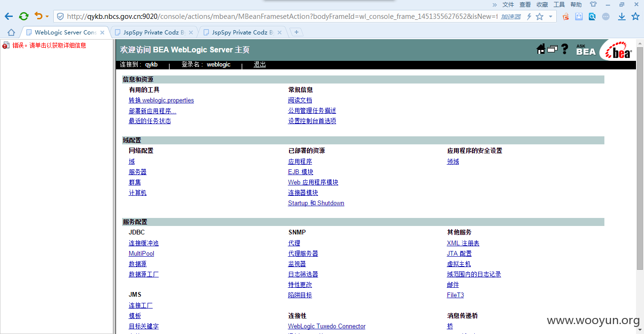Open the EJB 模块 link
The image size is (644, 334).
click(x=301, y=172)
